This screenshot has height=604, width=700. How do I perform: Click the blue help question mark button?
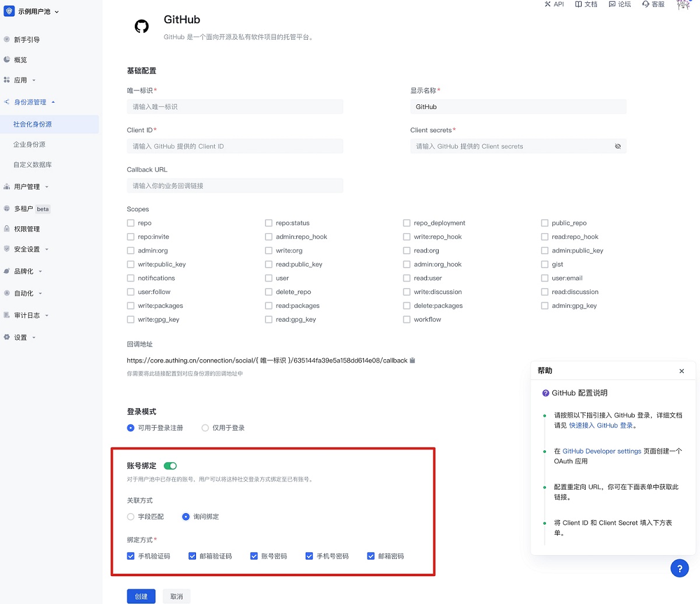point(680,568)
